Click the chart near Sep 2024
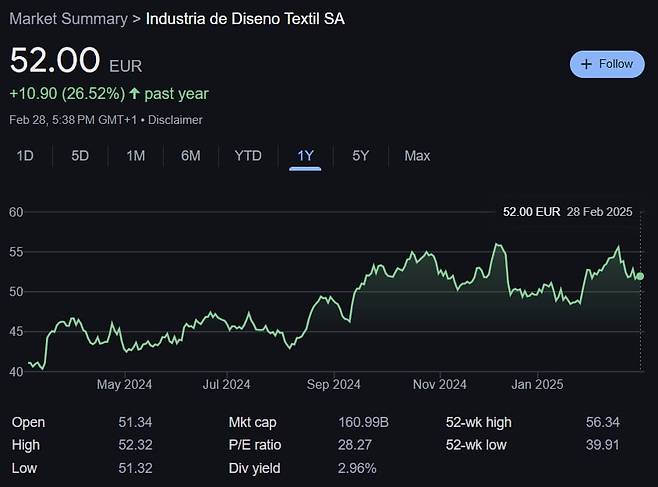This screenshot has width=658, height=487. (x=333, y=300)
